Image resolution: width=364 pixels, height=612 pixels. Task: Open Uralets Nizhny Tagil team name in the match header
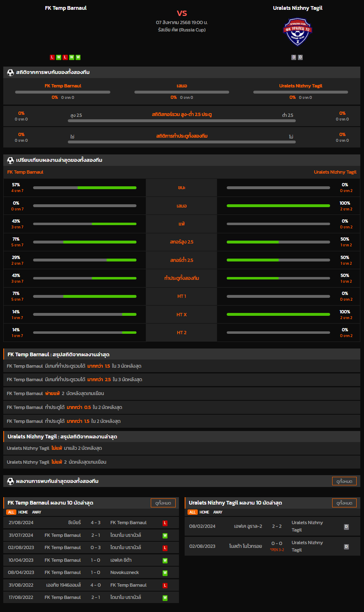pos(298,8)
